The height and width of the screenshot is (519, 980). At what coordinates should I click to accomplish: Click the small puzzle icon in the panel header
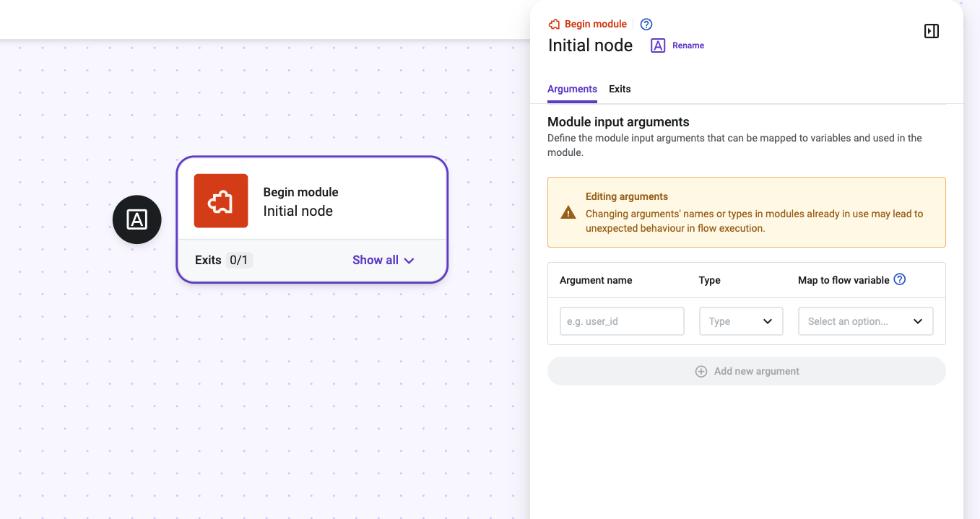(x=555, y=25)
